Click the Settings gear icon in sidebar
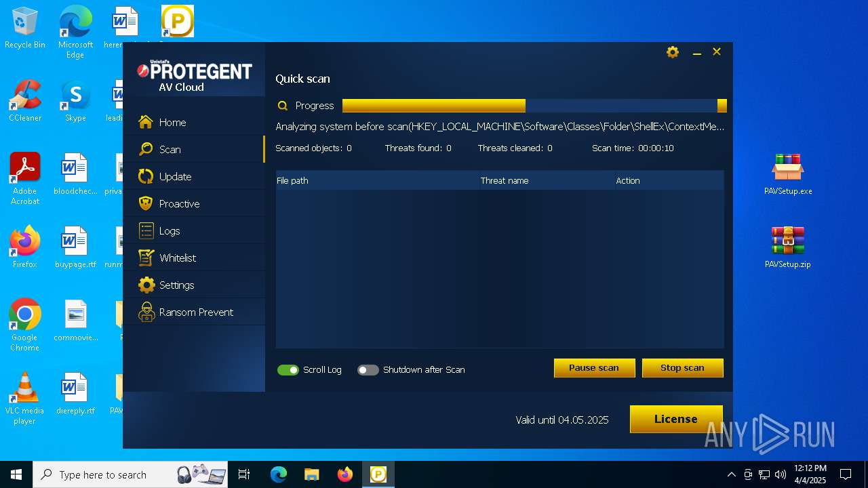 pyautogui.click(x=146, y=285)
